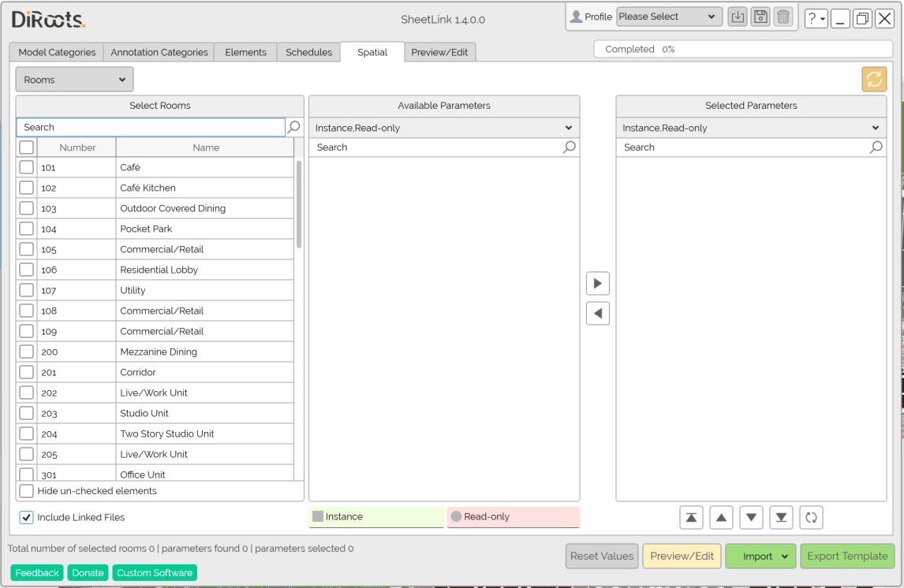Open Available Parameters Instance,Read-only filter dropdown
The image size is (904, 588).
click(443, 128)
